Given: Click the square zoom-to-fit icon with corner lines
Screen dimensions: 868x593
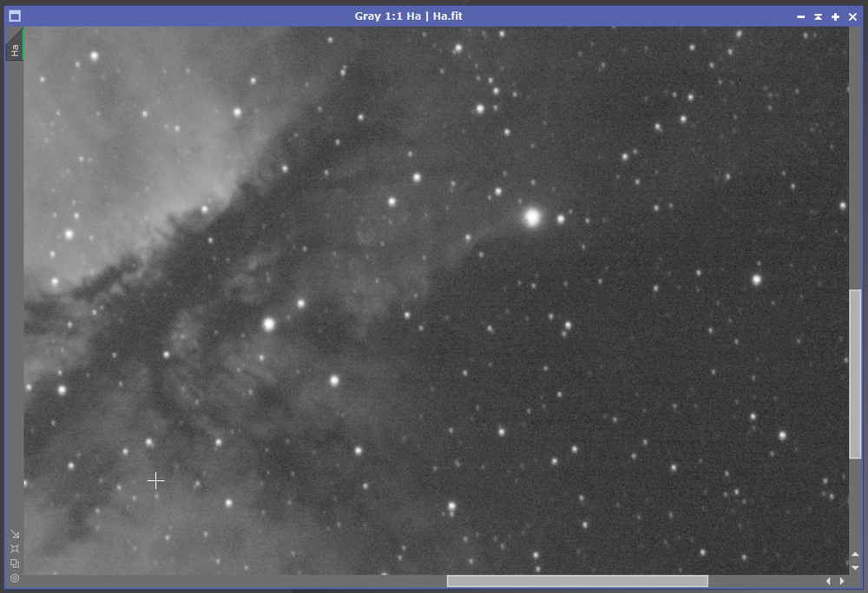Looking at the screenshot, I should pyautogui.click(x=15, y=549).
